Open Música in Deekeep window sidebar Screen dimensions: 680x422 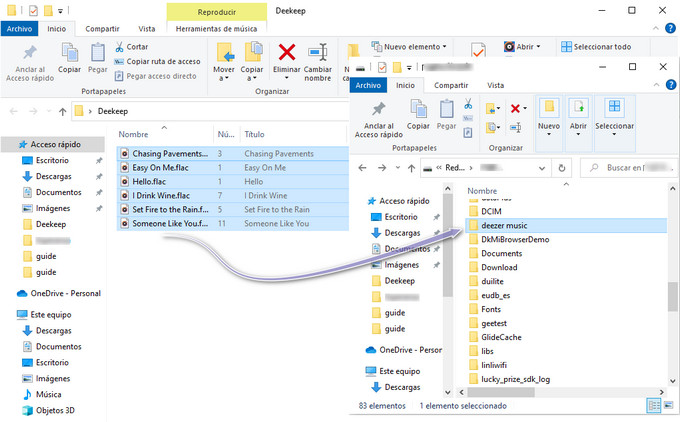tap(42, 394)
